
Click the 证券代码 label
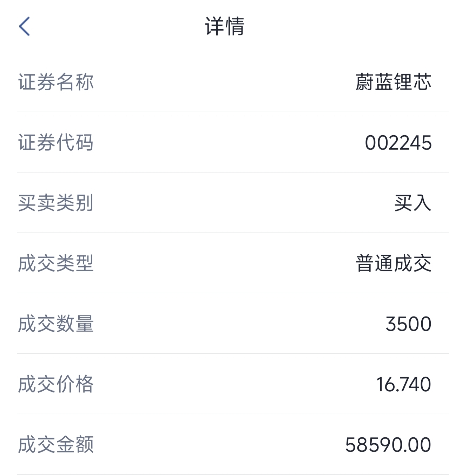point(56,143)
